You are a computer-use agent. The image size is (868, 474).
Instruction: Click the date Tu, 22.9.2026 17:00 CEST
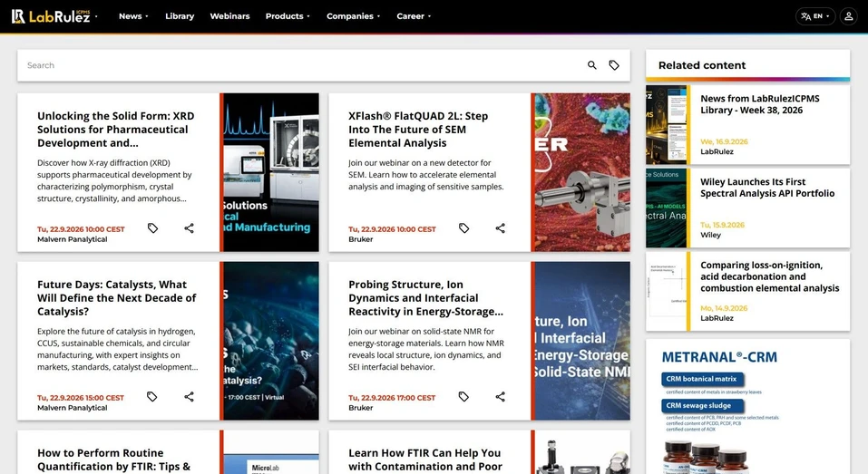[392, 398]
